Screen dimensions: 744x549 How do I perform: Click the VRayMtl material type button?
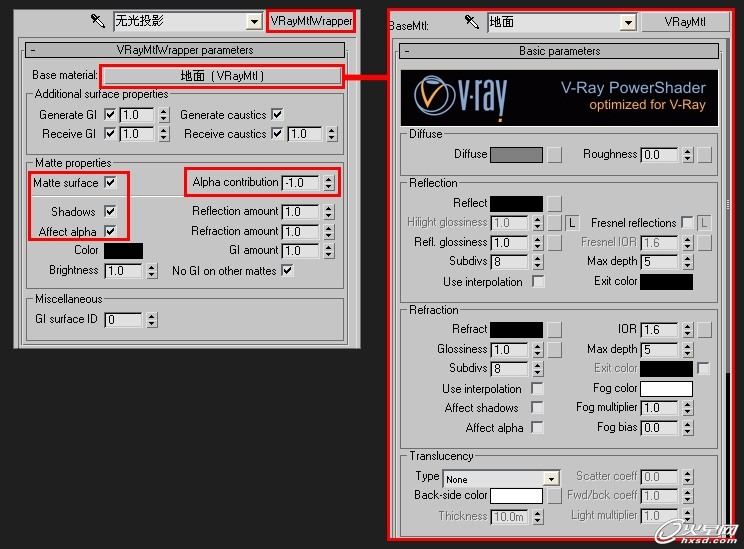(x=685, y=22)
